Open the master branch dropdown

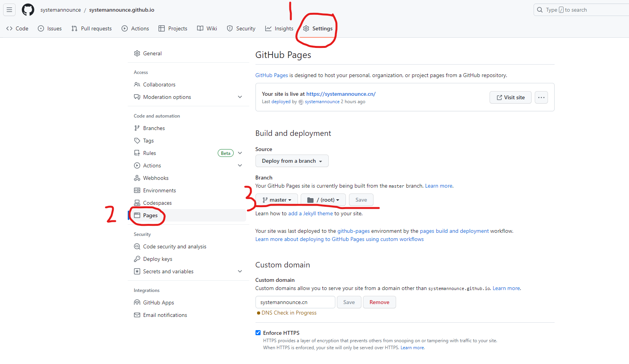(x=277, y=200)
